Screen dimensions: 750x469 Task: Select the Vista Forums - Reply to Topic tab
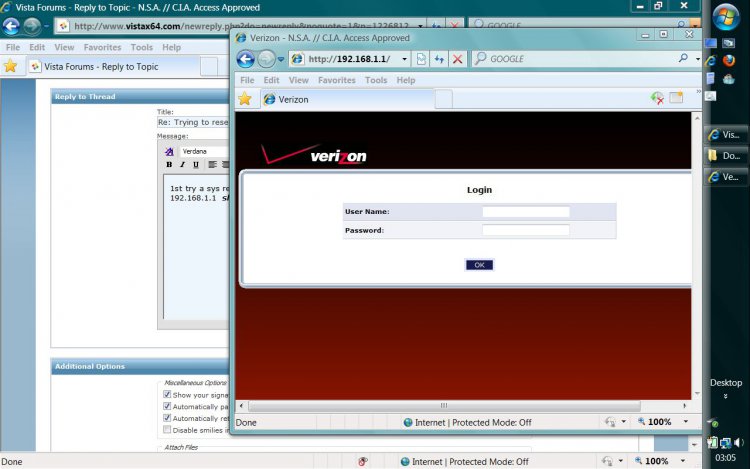point(112,66)
